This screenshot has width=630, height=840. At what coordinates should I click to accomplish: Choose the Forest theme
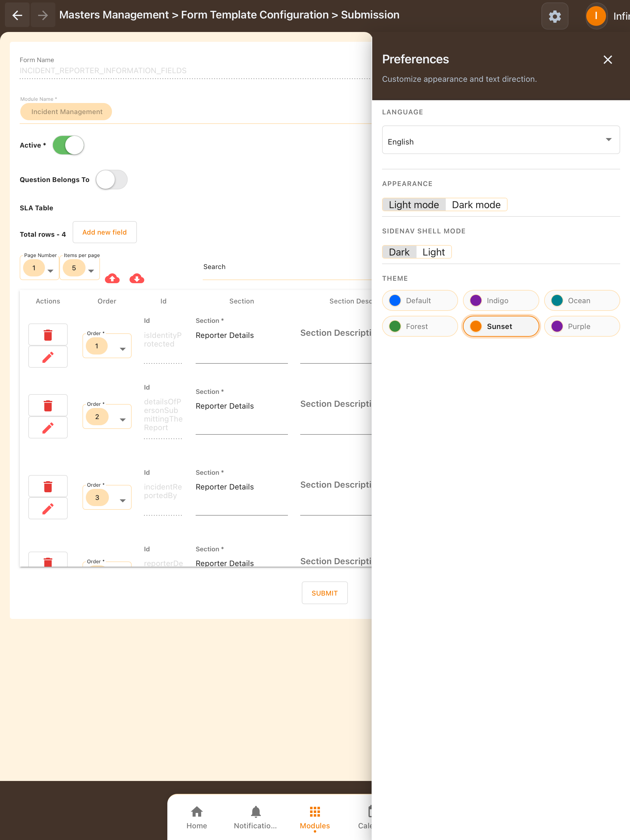(420, 326)
